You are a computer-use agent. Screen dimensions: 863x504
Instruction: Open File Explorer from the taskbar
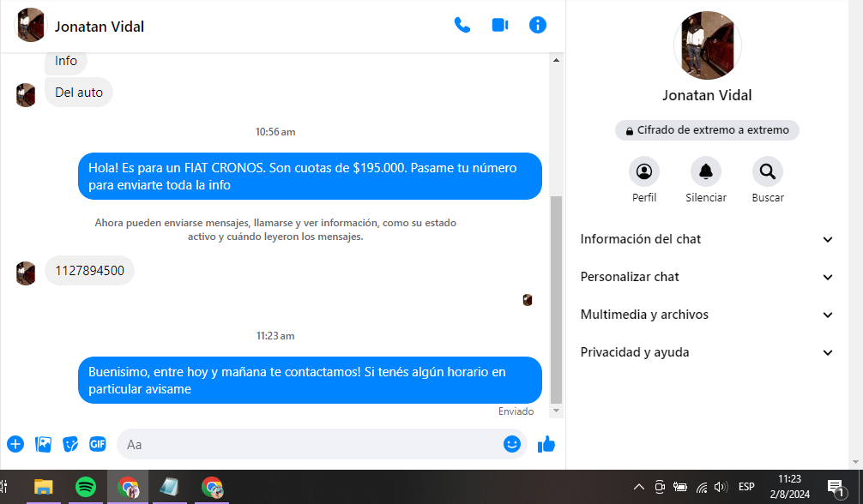click(x=44, y=487)
